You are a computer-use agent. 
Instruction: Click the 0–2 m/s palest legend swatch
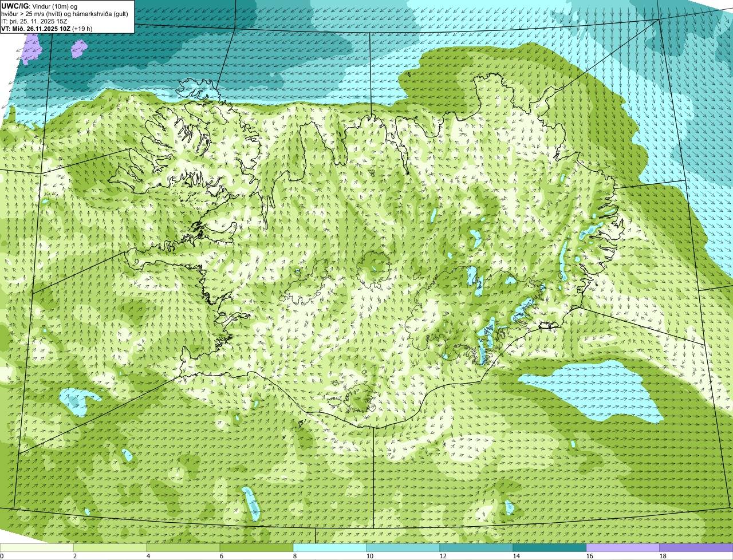click(x=37, y=548)
